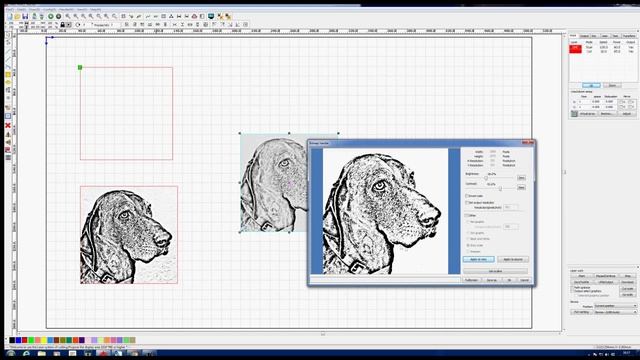Open File Explorer folder in taskbar
This screenshot has width=640, height=360.
point(42,353)
